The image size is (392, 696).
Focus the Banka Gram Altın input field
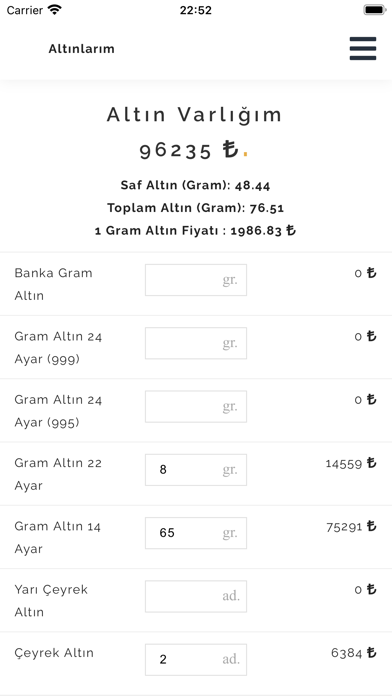point(196,280)
